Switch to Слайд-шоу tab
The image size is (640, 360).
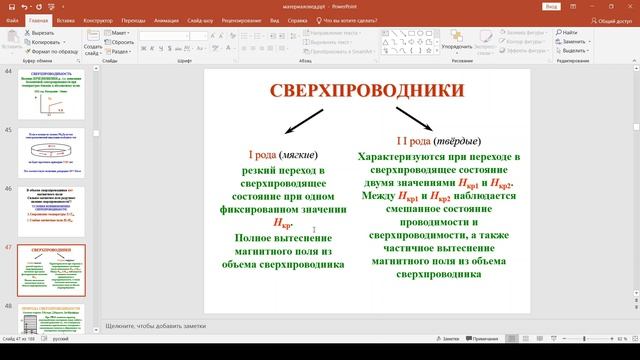coord(200,20)
